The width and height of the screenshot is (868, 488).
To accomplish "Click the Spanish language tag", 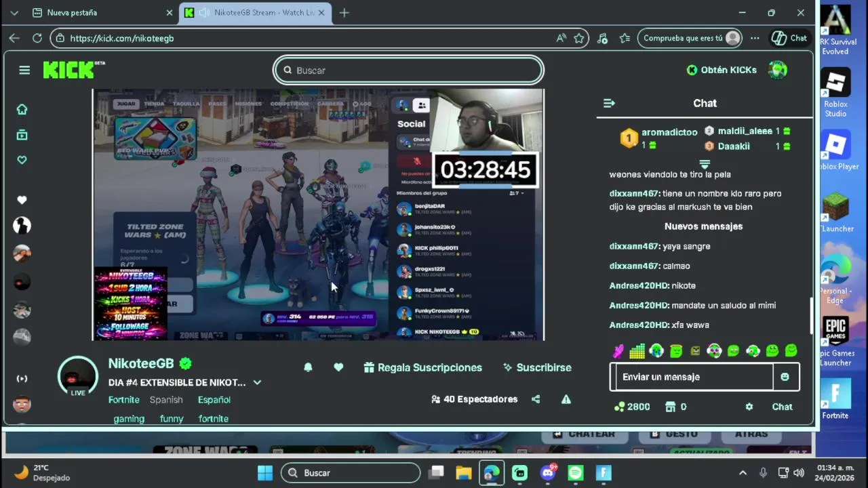I will click(166, 400).
